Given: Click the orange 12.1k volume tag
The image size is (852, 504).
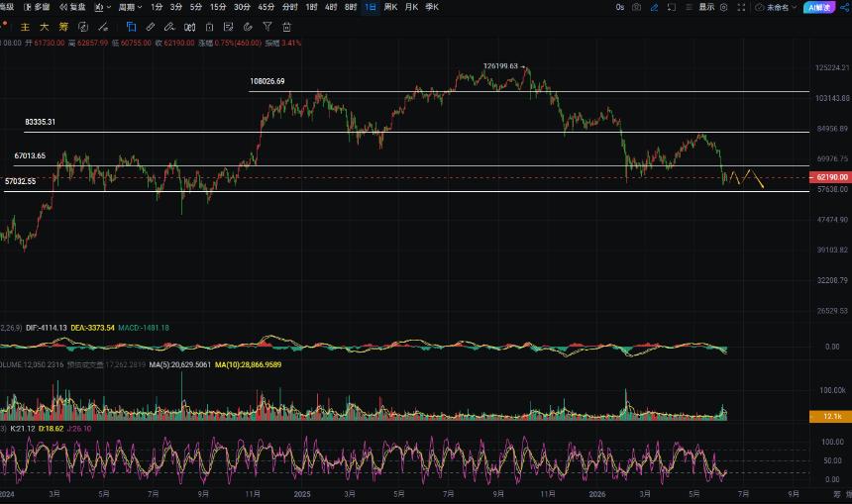Looking at the screenshot, I should 831,416.
